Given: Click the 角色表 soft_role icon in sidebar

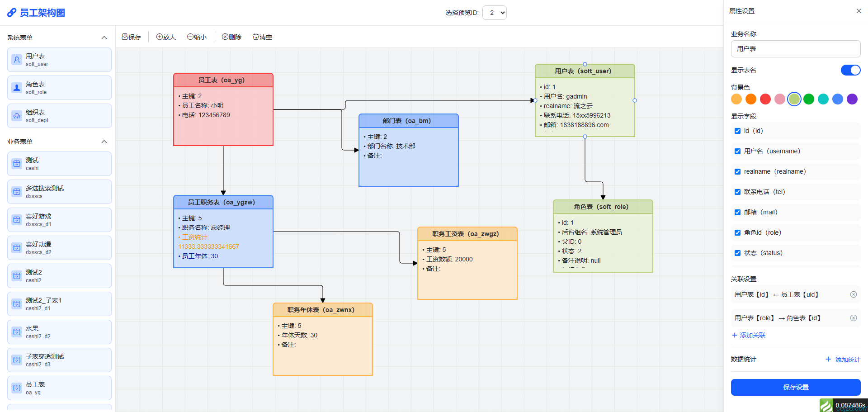Looking at the screenshot, I should click(x=17, y=87).
